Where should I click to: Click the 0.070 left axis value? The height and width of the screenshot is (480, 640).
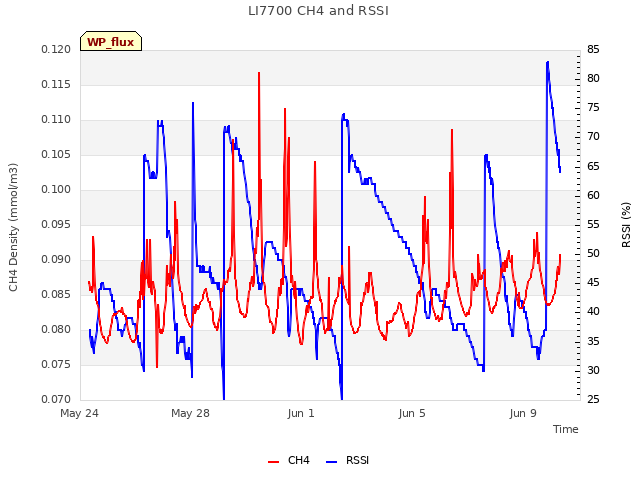click(56, 399)
